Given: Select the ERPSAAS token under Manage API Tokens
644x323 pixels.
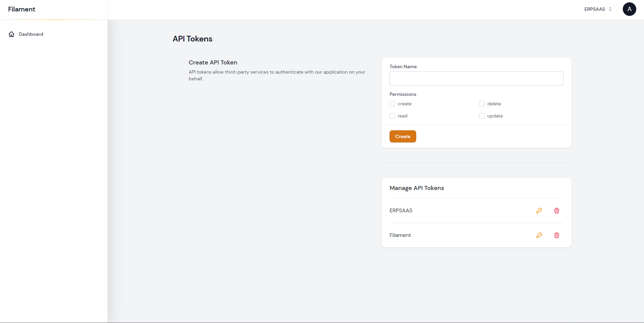Looking at the screenshot, I should [401, 210].
